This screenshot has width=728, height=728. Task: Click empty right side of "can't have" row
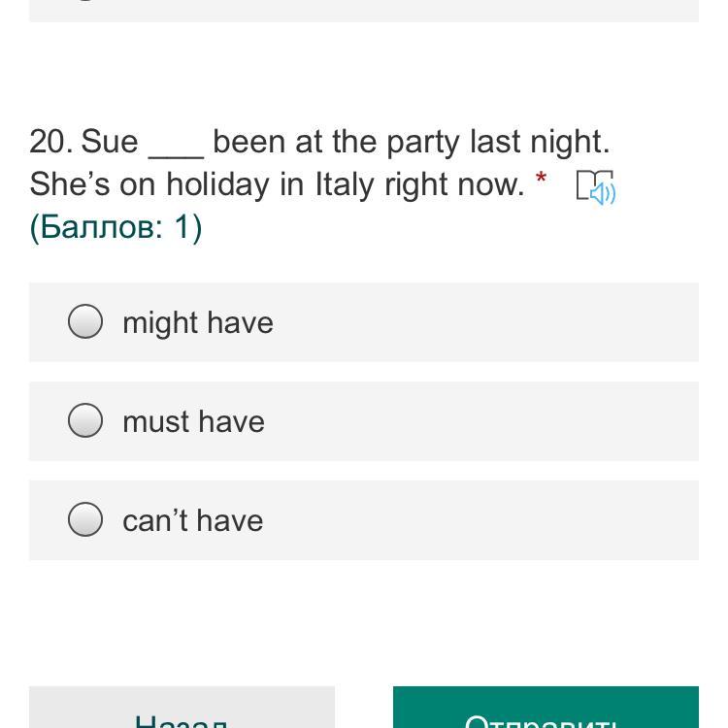534,520
